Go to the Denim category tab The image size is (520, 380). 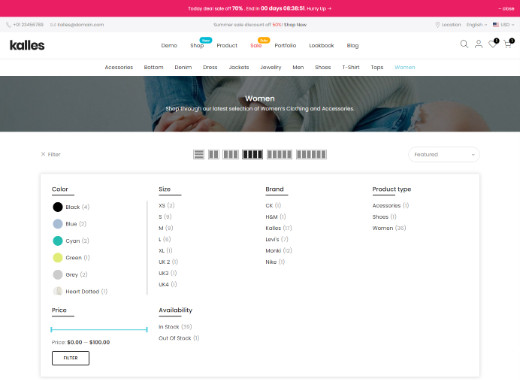click(x=183, y=67)
